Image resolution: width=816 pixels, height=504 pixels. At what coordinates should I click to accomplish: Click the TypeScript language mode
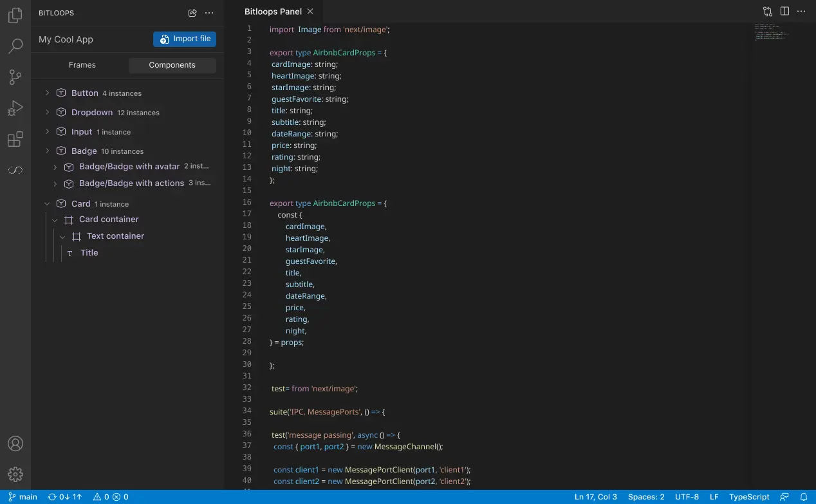pyautogui.click(x=749, y=497)
